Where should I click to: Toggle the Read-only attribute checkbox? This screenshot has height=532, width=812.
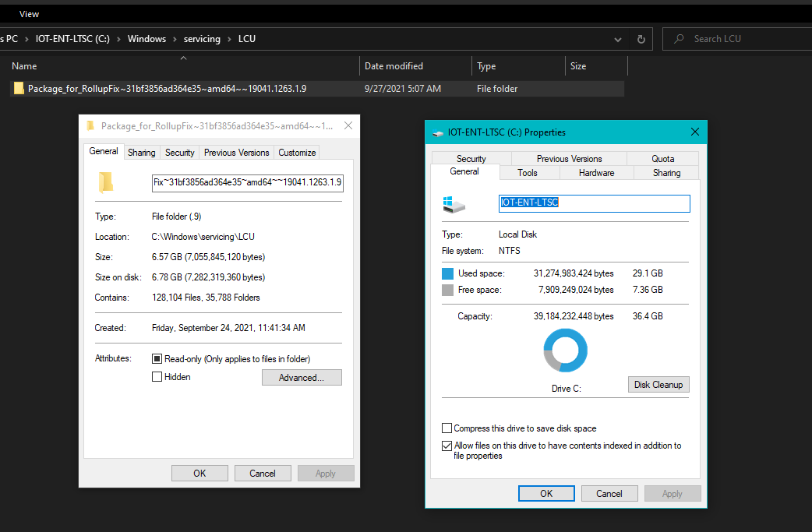pos(157,358)
